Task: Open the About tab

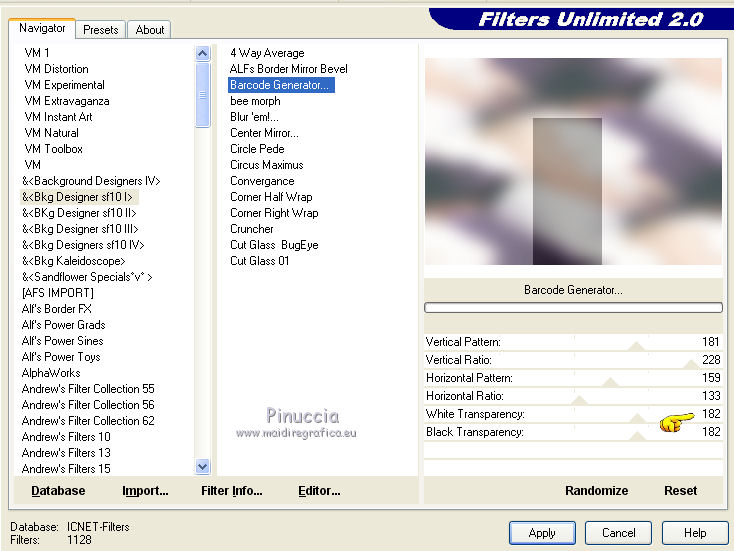Action: point(150,30)
